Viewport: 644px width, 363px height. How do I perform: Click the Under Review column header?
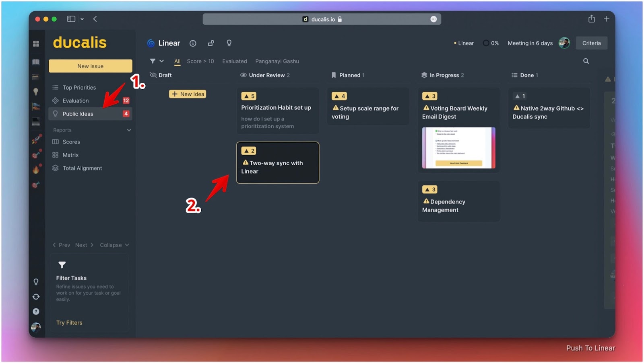click(x=265, y=75)
